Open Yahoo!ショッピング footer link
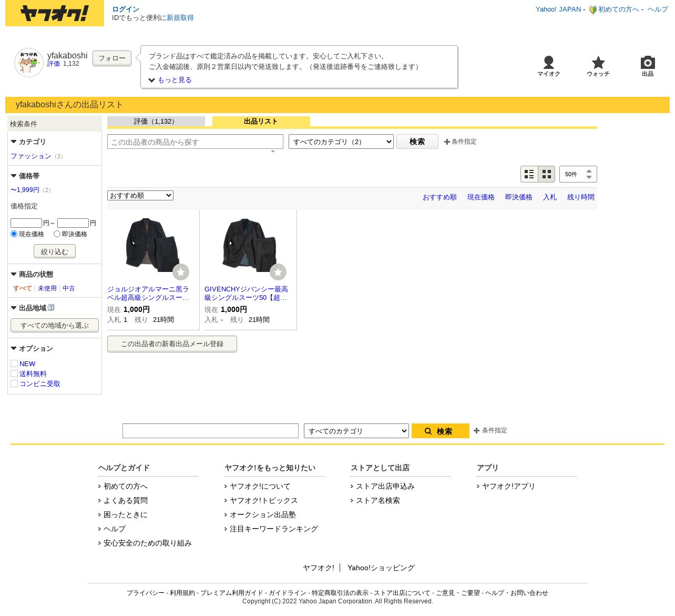 click(x=381, y=568)
